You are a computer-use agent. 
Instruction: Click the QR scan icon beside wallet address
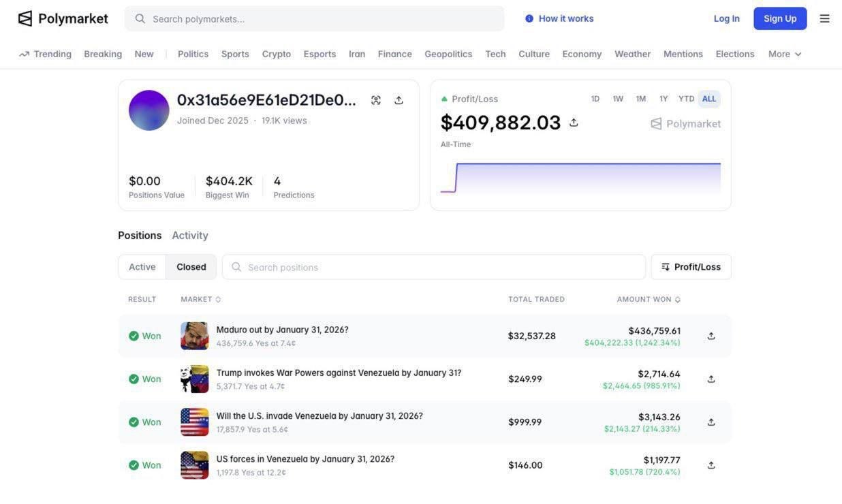pos(376,100)
